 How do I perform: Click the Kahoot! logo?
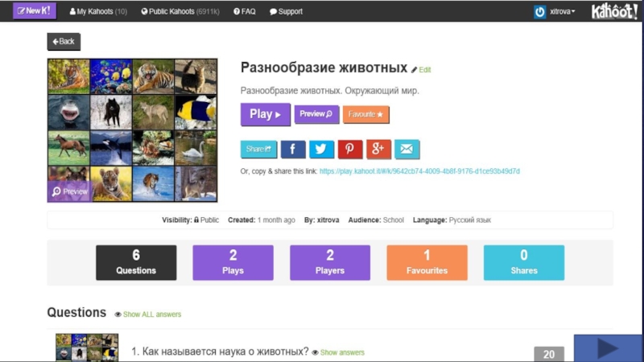tap(614, 11)
